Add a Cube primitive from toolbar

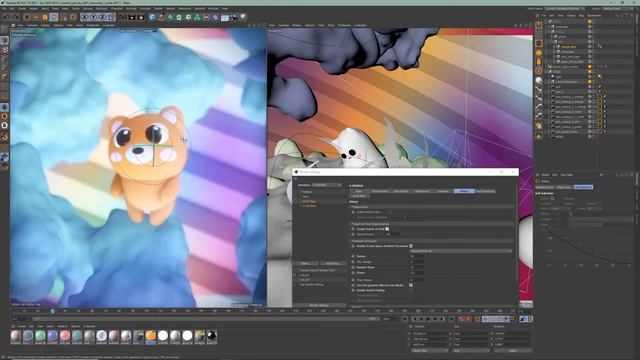coord(152,17)
